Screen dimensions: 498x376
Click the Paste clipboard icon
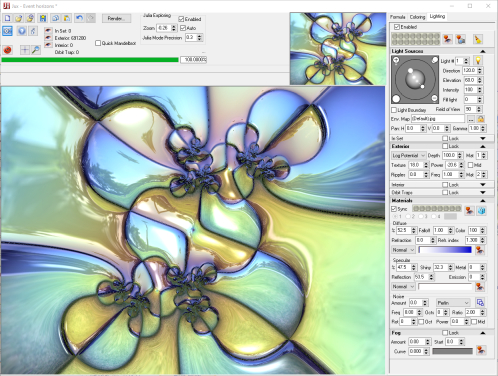[x=67, y=18]
